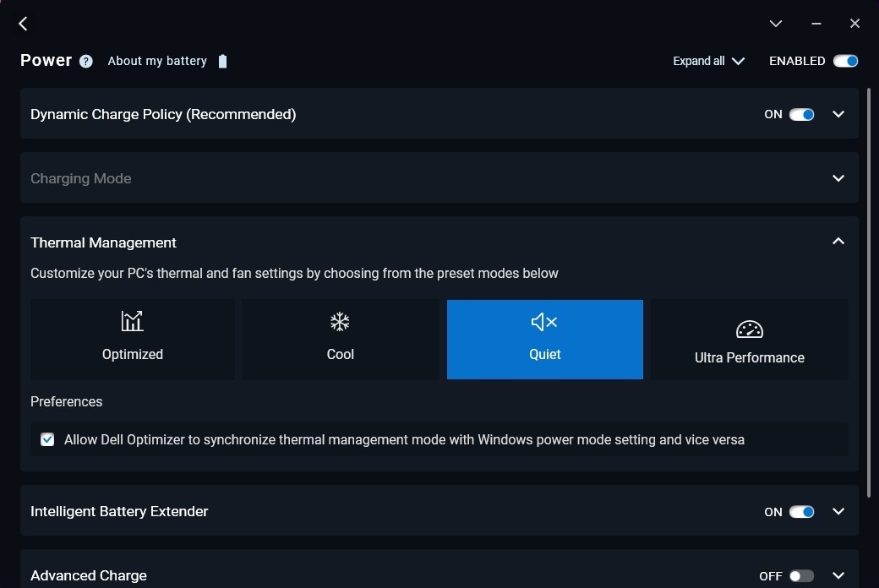
Task: Uncheck the synchronize thermal management checkbox
Action: click(47, 439)
